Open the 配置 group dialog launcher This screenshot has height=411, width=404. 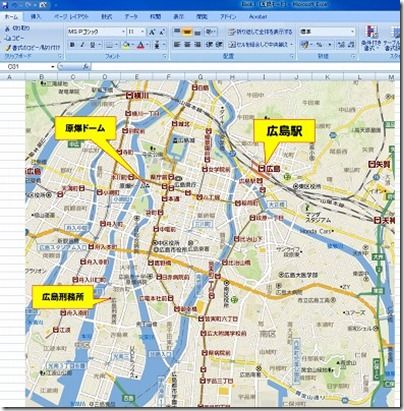pos(292,56)
